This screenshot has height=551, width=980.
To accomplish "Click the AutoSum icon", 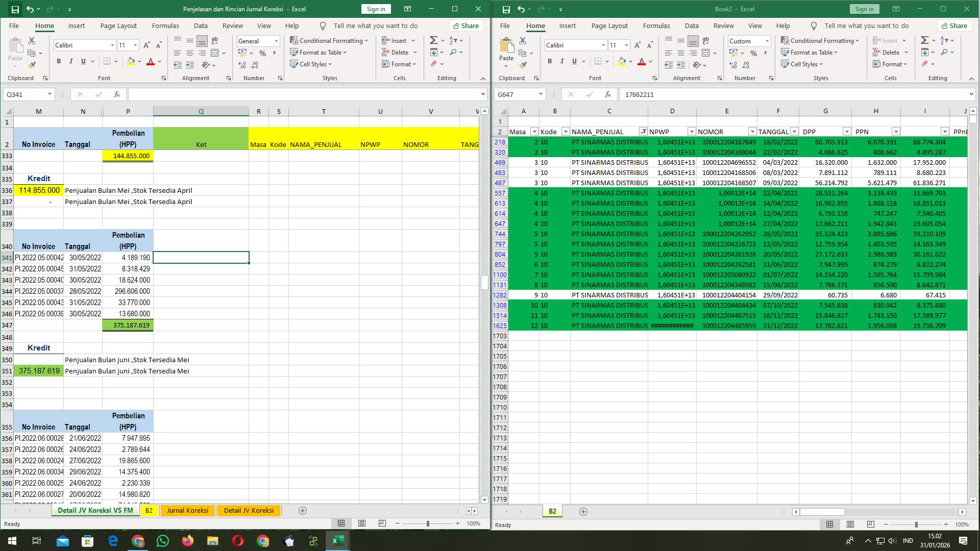I will (432, 39).
